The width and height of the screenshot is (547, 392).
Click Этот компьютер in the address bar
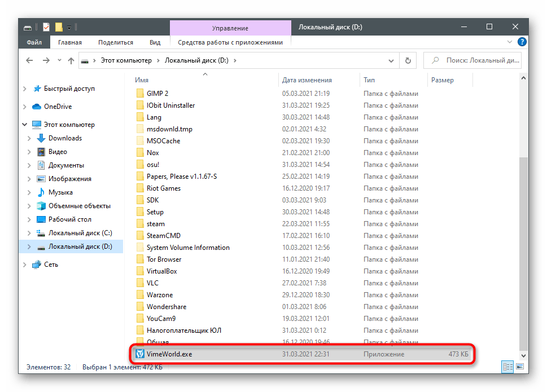[x=126, y=60]
